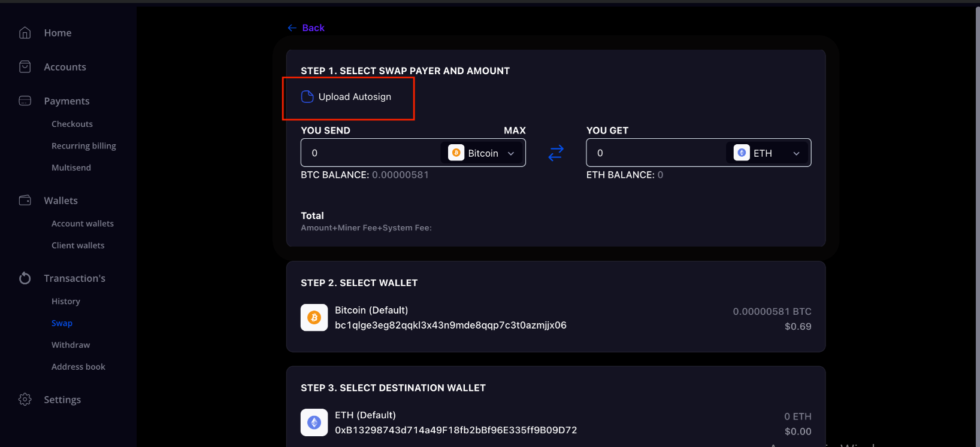
Task: Click the Payments card icon
Action: click(x=25, y=101)
